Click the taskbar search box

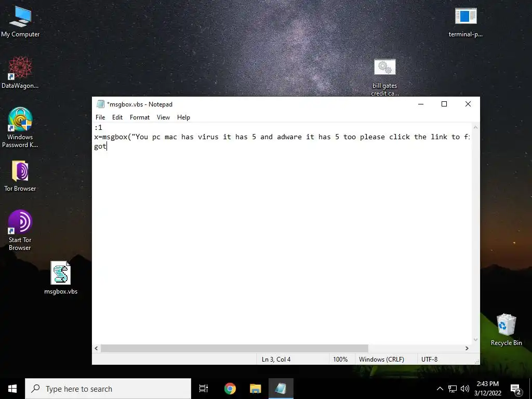[x=108, y=389]
